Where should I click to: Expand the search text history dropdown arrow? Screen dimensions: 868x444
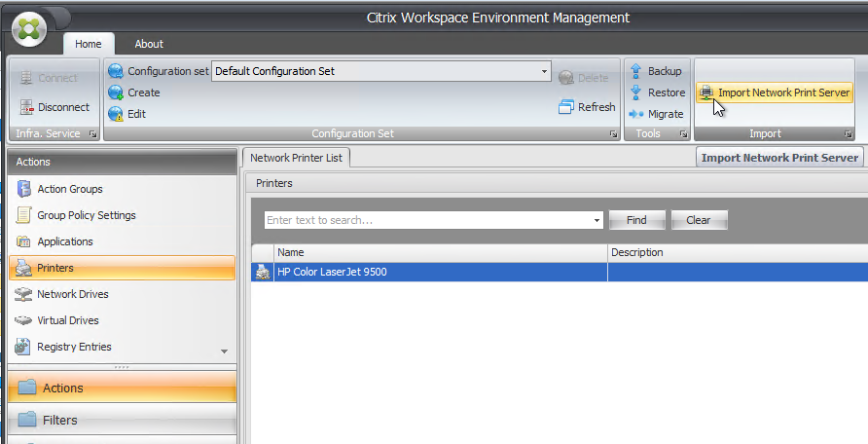tap(597, 220)
